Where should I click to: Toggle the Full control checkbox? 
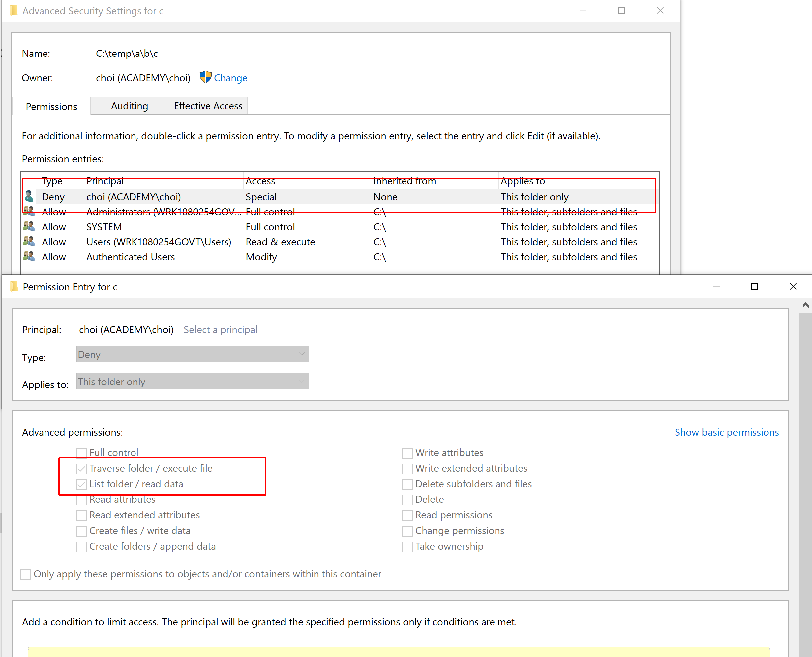(x=81, y=453)
